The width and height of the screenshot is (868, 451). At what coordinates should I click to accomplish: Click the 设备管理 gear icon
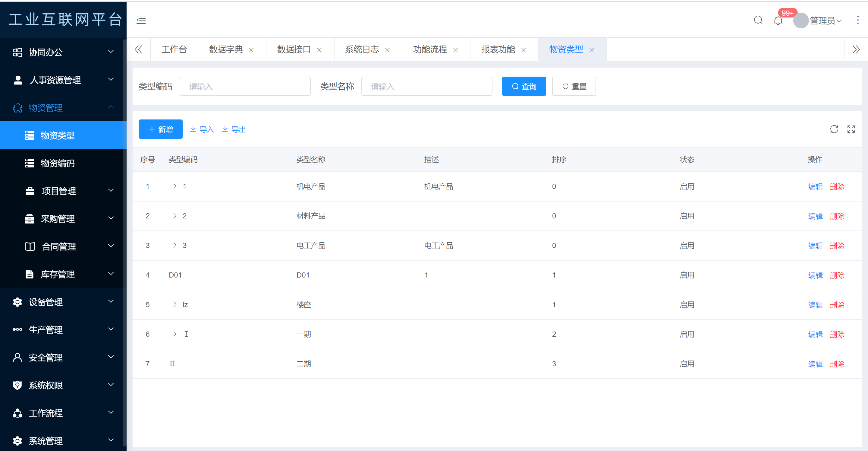click(x=17, y=302)
